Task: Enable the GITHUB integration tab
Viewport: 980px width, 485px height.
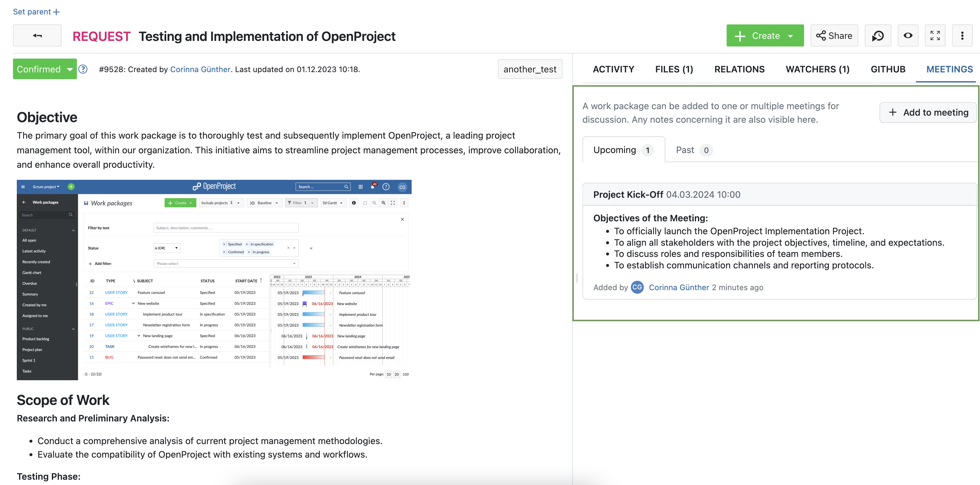Action: [888, 69]
